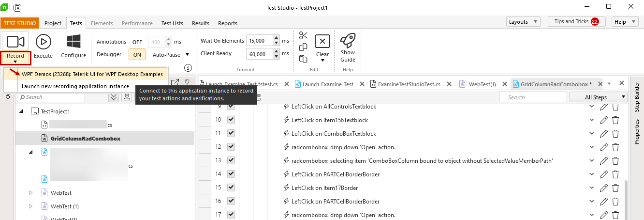
Task: Click the steps Search field
Action: point(533,97)
